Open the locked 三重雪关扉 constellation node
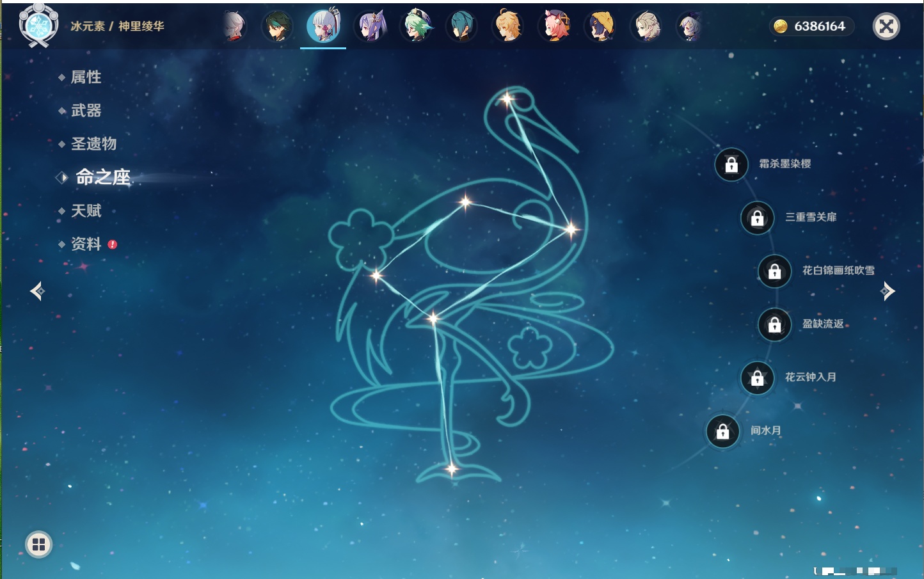The image size is (924, 579). (758, 218)
